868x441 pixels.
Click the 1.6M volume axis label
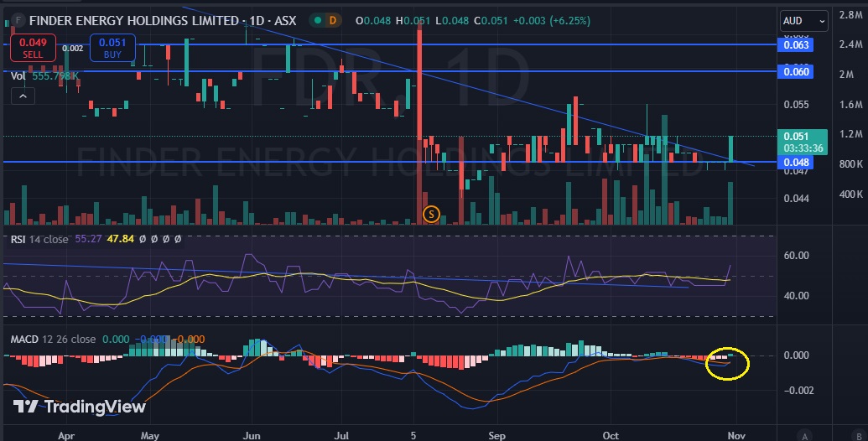click(x=851, y=104)
